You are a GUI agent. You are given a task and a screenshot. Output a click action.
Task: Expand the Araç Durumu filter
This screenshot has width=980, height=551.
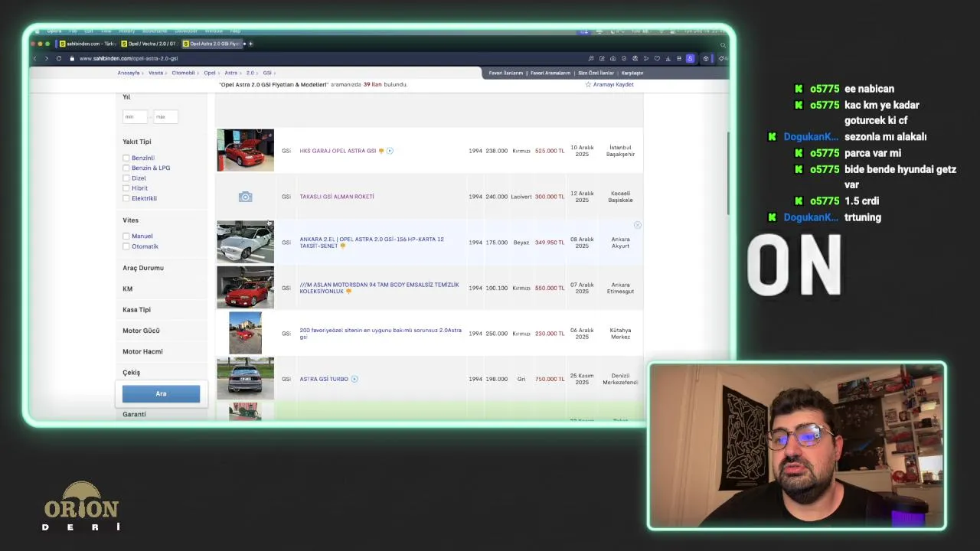tap(143, 268)
